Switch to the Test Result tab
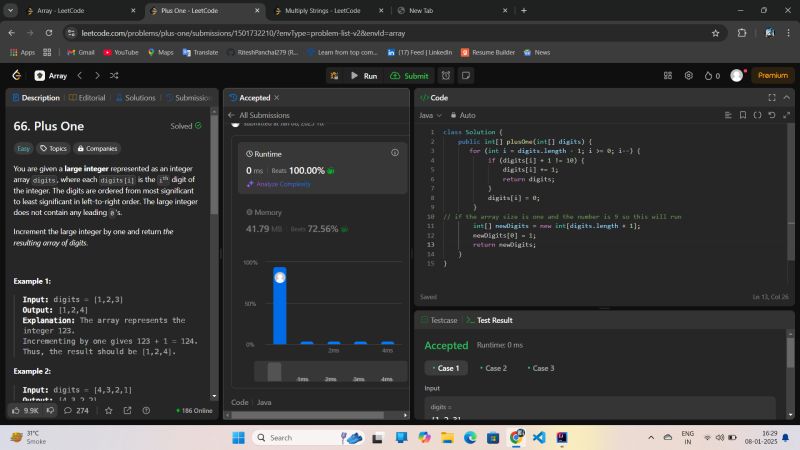 tap(490, 320)
